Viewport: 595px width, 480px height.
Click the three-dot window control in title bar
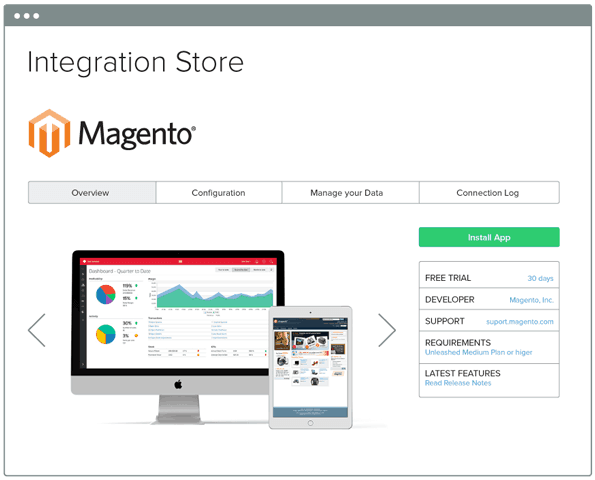27,16
